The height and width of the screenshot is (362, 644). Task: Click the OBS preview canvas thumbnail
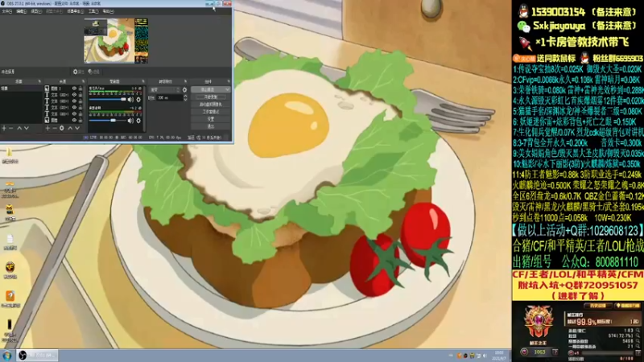coord(116,41)
